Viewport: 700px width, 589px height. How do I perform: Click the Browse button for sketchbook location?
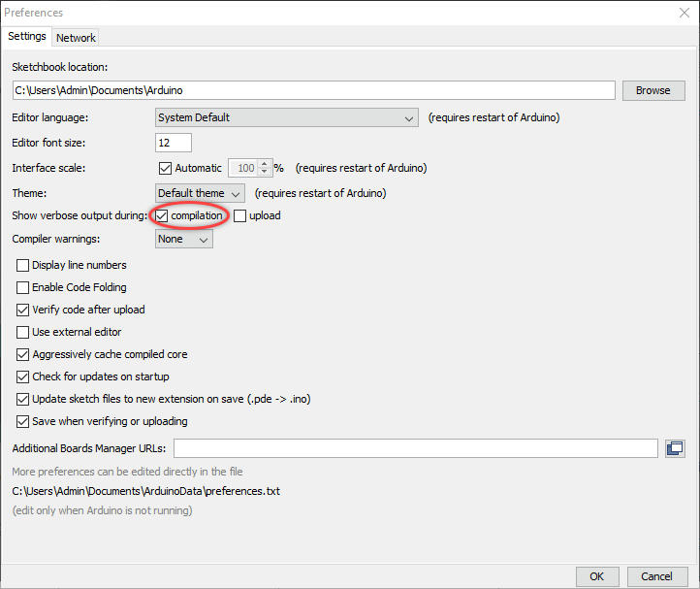pos(653,90)
